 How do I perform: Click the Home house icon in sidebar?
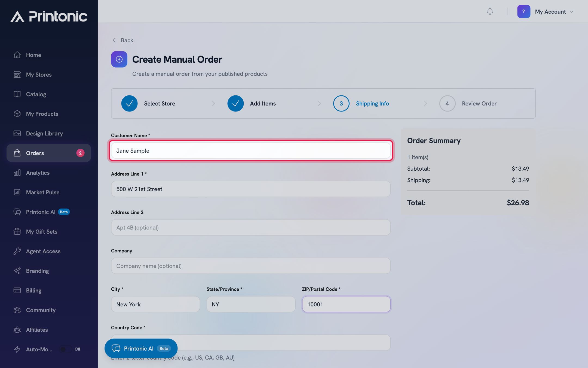[x=17, y=55]
